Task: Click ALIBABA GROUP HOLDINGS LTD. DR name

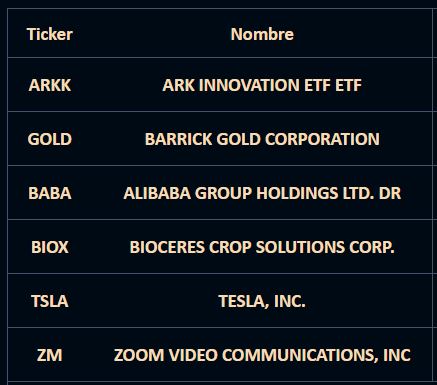Action: [x=262, y=193]
